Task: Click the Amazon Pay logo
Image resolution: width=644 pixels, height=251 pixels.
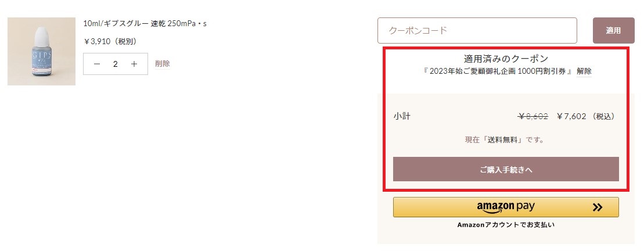Action: (506, 207)
